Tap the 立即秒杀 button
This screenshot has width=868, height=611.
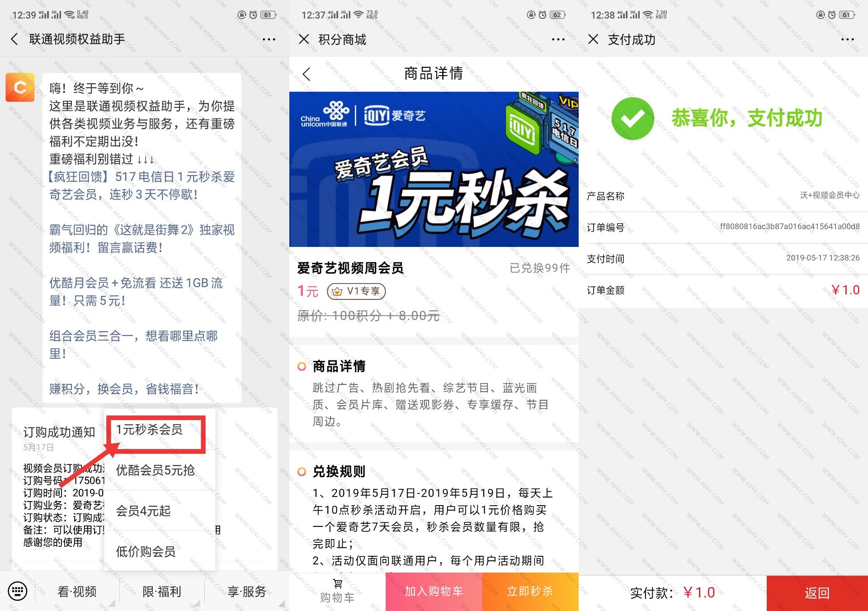tap(530, 592)
